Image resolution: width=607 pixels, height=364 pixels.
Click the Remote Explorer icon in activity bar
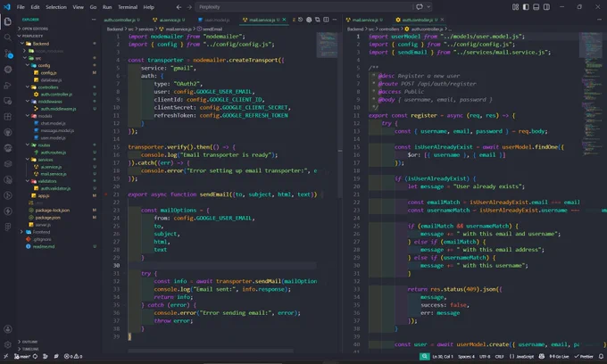point(8,101)
